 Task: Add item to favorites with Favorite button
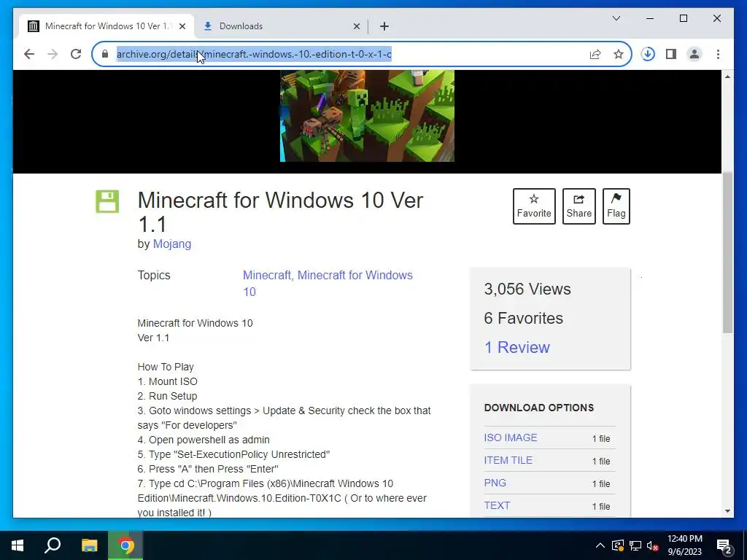(x=534, y=206)
